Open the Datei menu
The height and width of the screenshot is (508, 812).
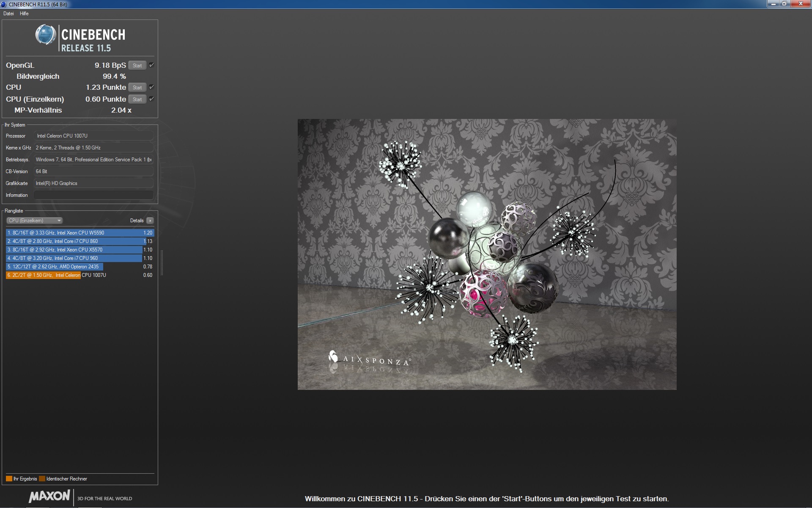[8, 14]
